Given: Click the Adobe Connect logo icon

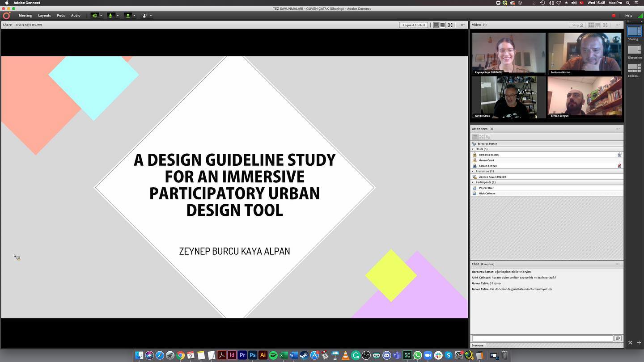Looking at the screenshot, I should click(x=6, y=16).
